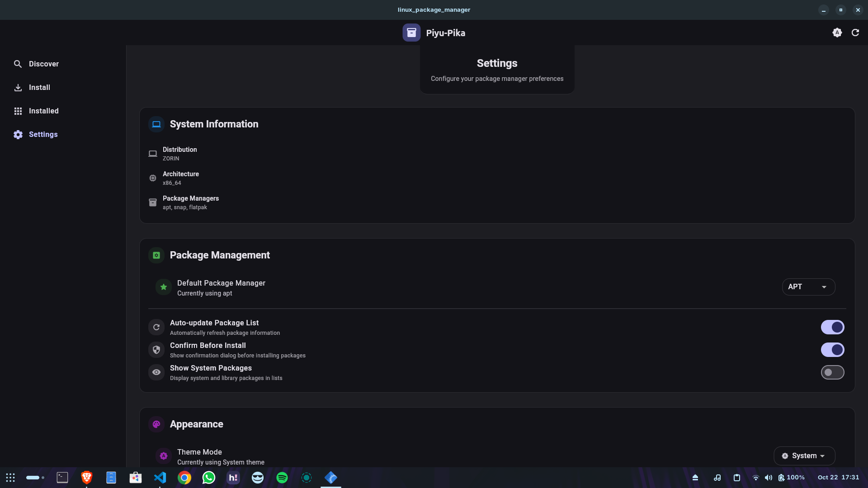Disable Auto-update Package List switch

pos(832,327)
